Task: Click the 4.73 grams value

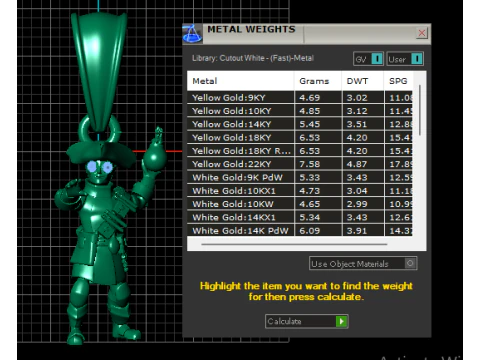Action: [309, 191]
